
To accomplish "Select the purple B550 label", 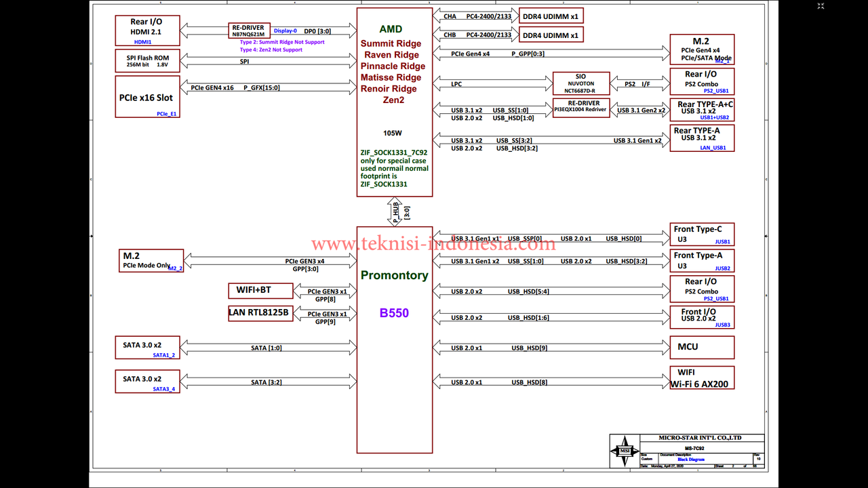I will point(394,313).
